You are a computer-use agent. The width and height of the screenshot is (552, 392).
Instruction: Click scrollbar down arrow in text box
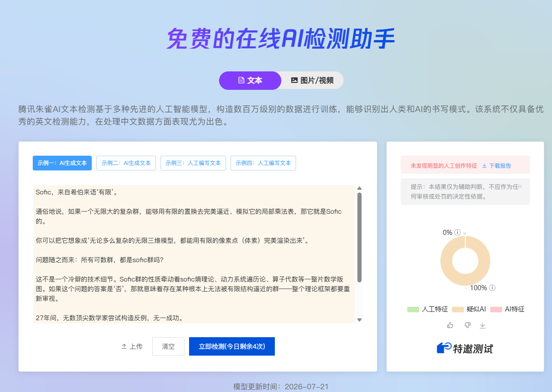click(x=359, y=320)
